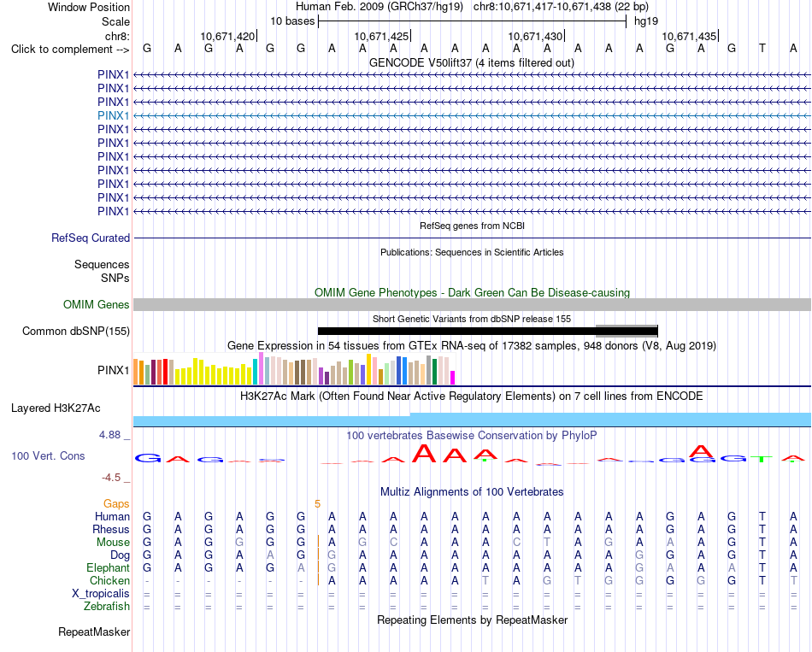
Task: Open the 'H3K27Ac Mark' ENCODE track title
Action: [x=472, y=396]
